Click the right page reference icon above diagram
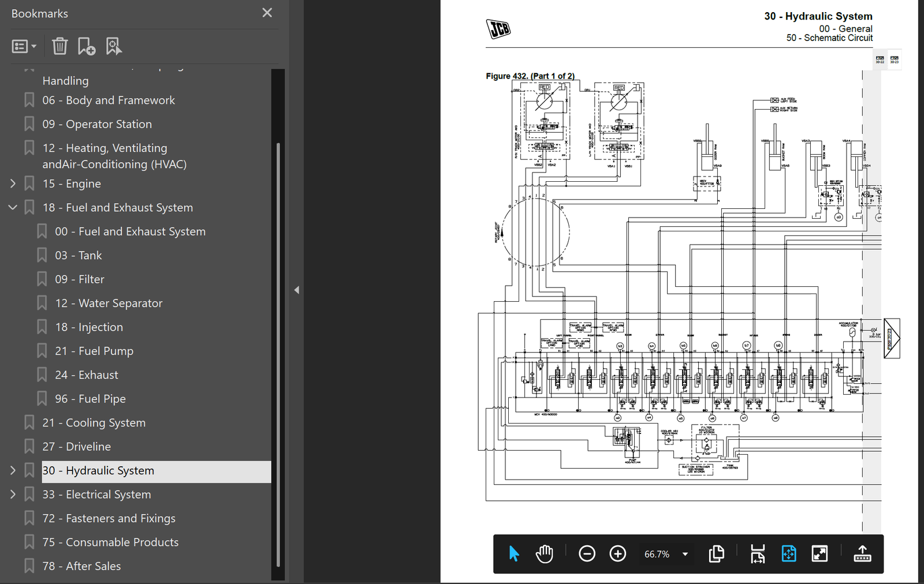This screenshot has width=924, height=584. pyautogui.click(x=894, y=59)
